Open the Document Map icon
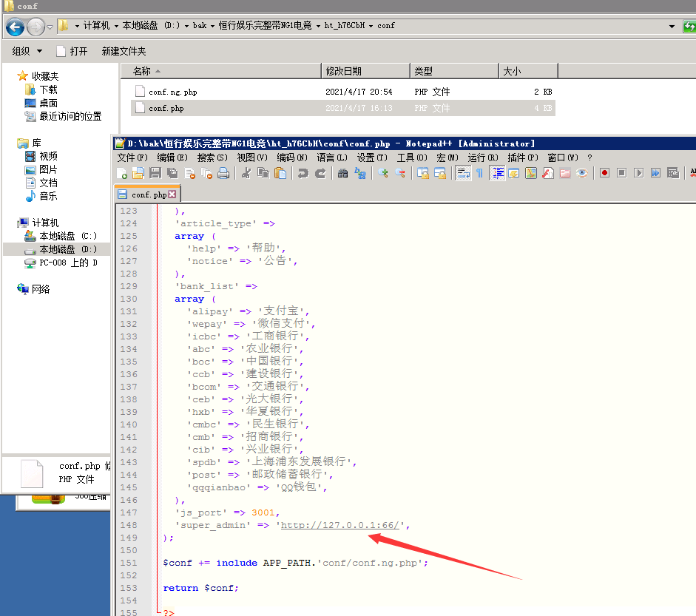The height and width of the screenshot is (616, 696). pyautogui.click(x=531, y=173)
